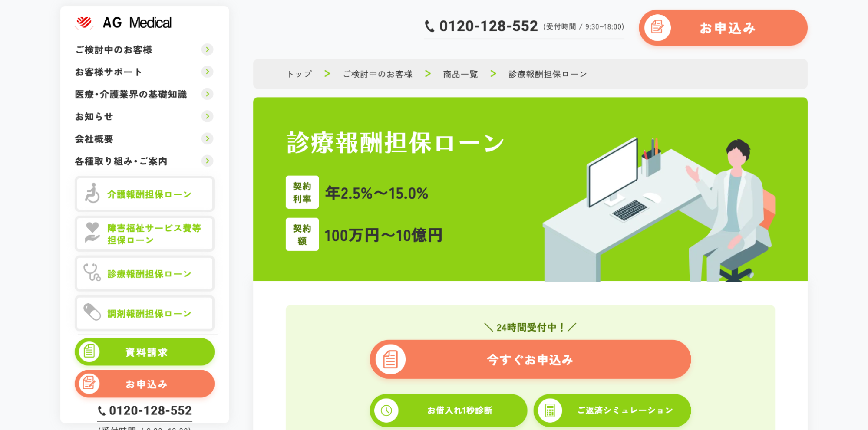Click the wheelchair icon for 介護報酬担保ローン
The height and width of the screenshot is (430, 868).
(92, 194)
